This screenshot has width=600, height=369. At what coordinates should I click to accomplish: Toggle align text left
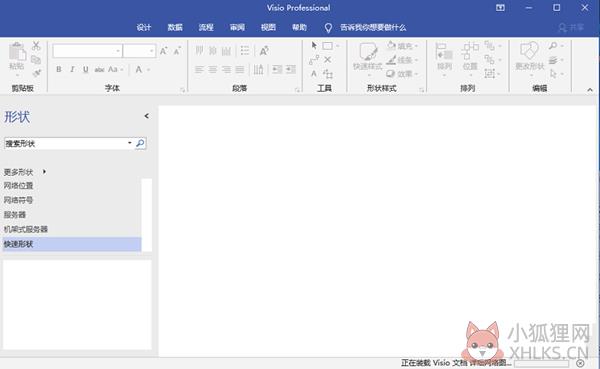pyautogui.click(x=199, y=69)
